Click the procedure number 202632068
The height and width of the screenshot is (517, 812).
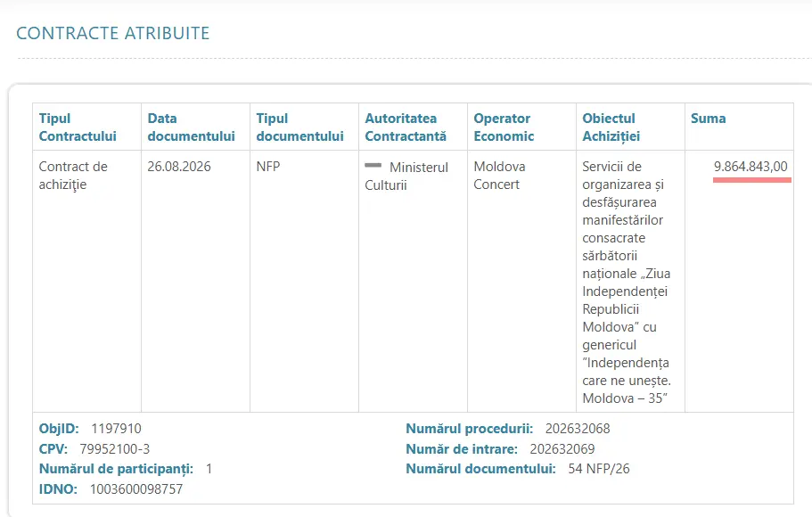(578, 429)
